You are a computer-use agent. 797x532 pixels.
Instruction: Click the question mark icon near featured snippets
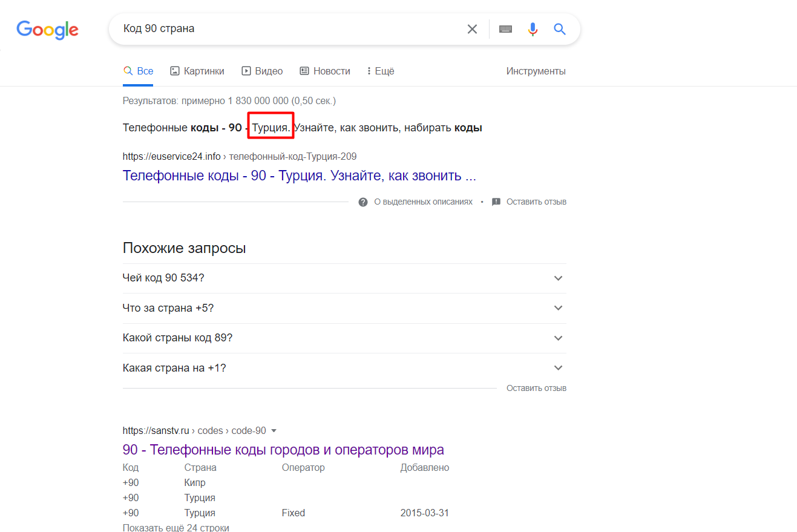click(x=363, y=202)
